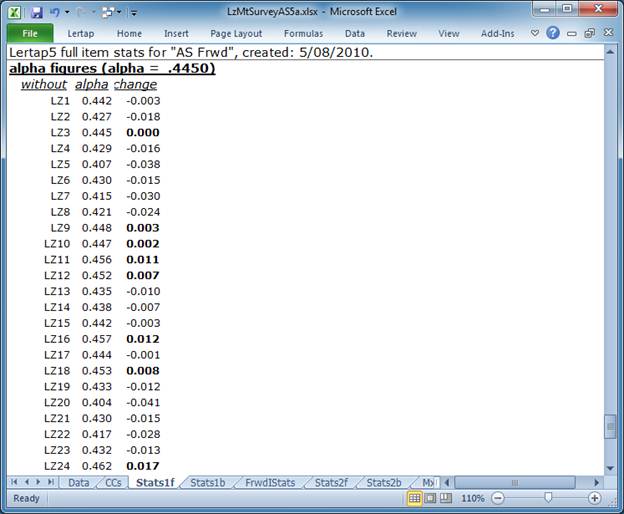Open the Lertap ribbon tab

coord(80,33)
